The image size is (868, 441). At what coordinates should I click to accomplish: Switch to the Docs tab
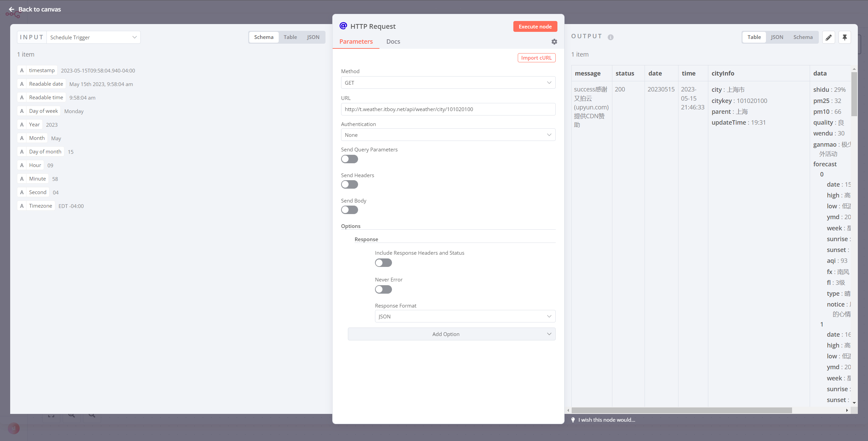click(393, 42)
